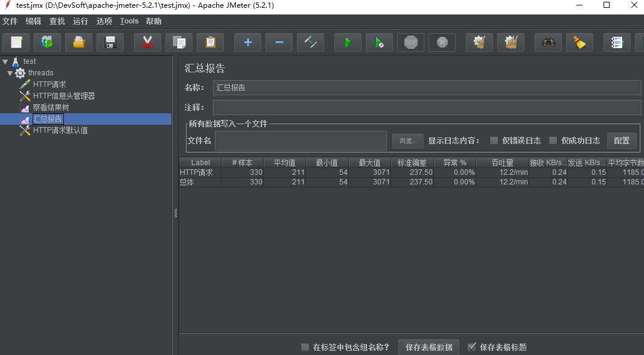This screenshot has width=644, height=355.
Task: Click the Paste clipboard icon
Action: [x=210, y=42]
